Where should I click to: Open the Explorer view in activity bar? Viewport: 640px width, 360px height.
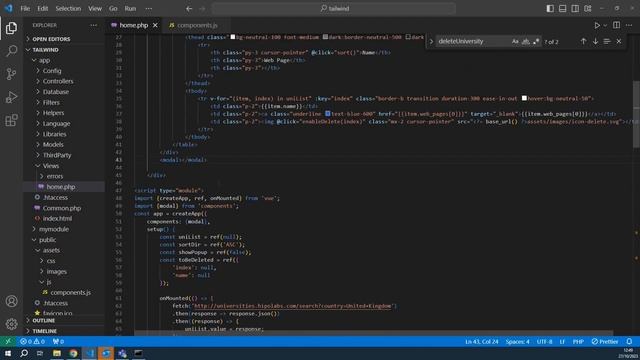(x=11, y=28)
